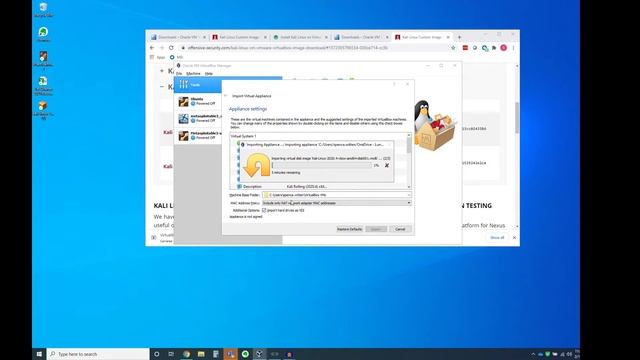Toggle the Import hard drives as VDI checkbox

click(264, 210)
